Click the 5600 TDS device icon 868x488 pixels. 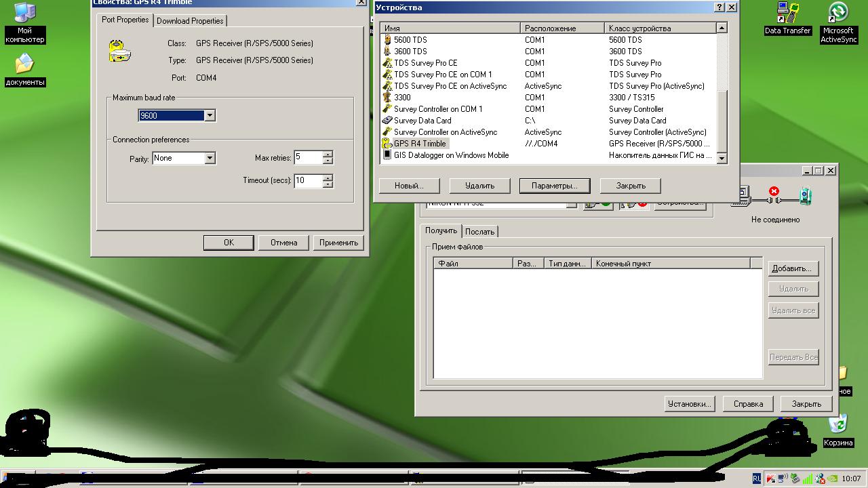(x=387, y=39)
